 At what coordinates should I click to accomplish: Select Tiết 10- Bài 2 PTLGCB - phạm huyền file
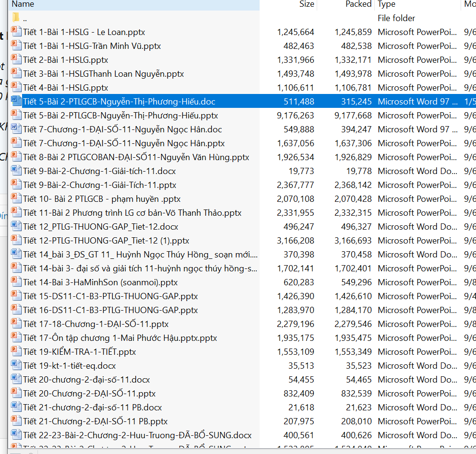coord(102,199)
